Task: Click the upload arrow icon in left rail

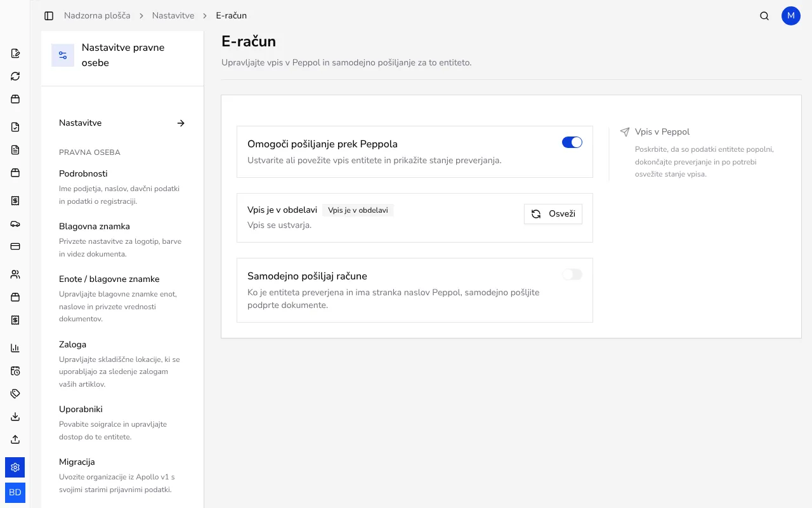Action: (x=15, y=439)
